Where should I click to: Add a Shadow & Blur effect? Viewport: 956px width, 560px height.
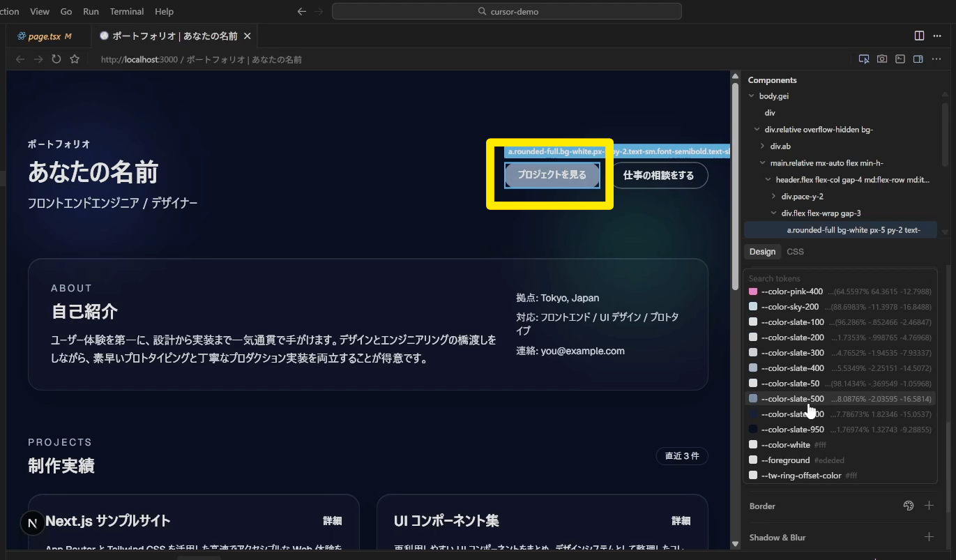[929, 537]
